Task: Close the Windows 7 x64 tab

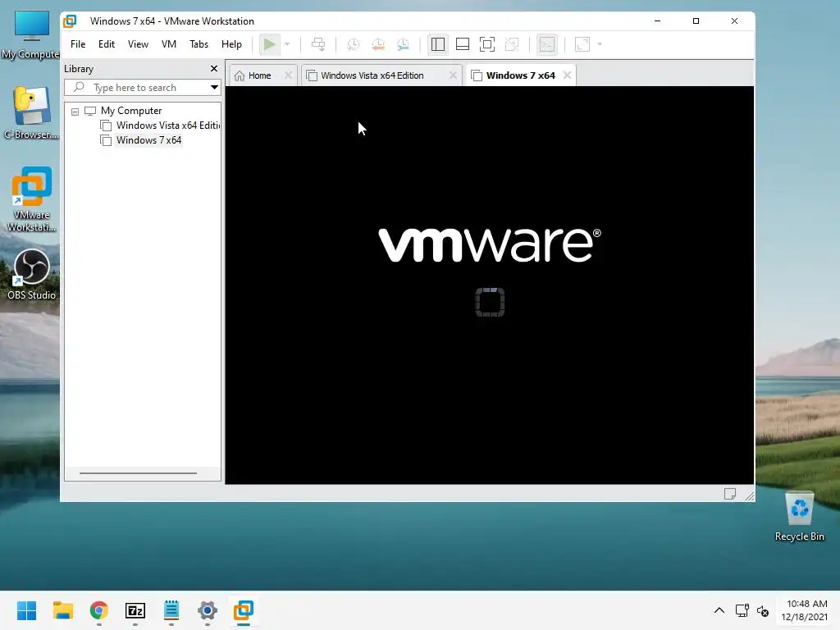Action: (x=568, y=75)
